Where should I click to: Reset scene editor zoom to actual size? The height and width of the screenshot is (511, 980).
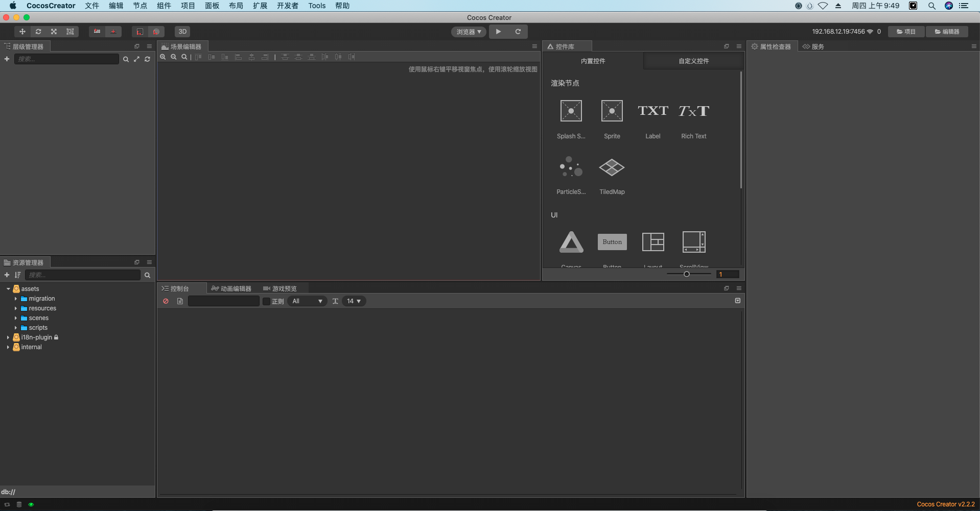[184, 57]
